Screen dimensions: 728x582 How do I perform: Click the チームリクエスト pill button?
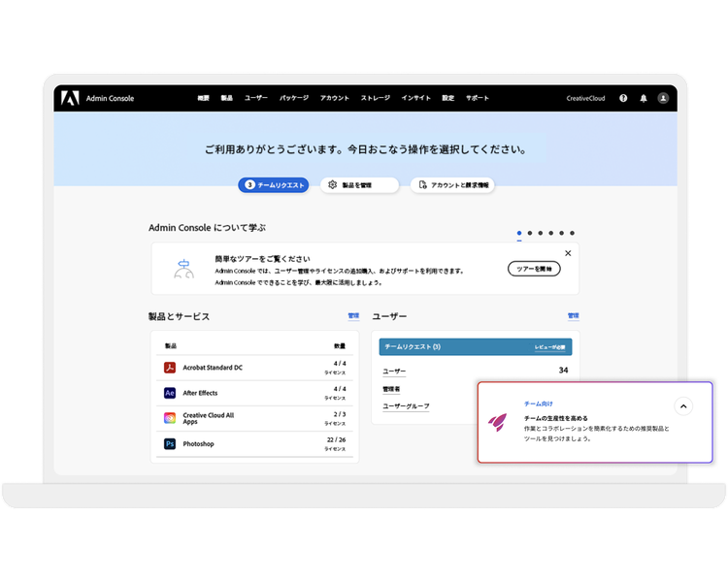(274, 184)
